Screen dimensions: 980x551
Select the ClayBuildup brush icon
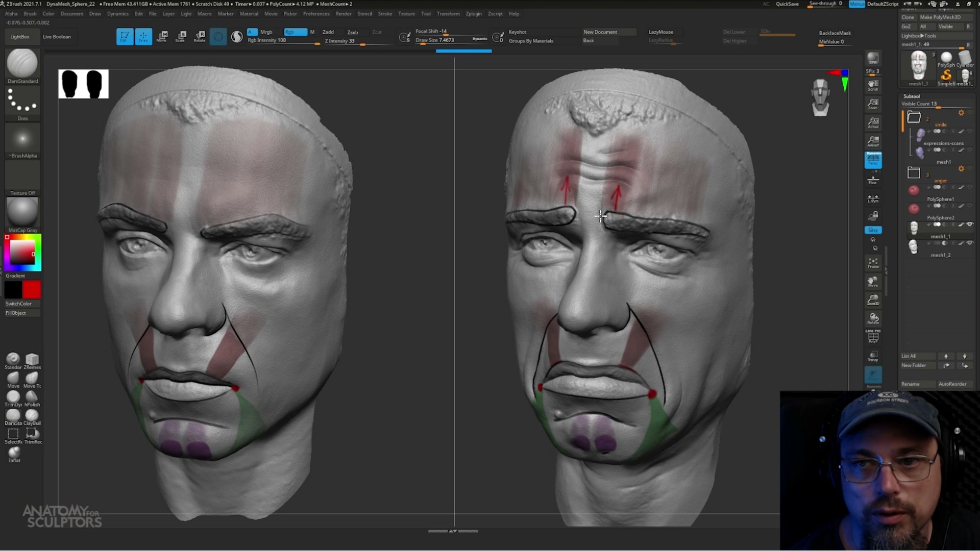click(x=32, y=417)
